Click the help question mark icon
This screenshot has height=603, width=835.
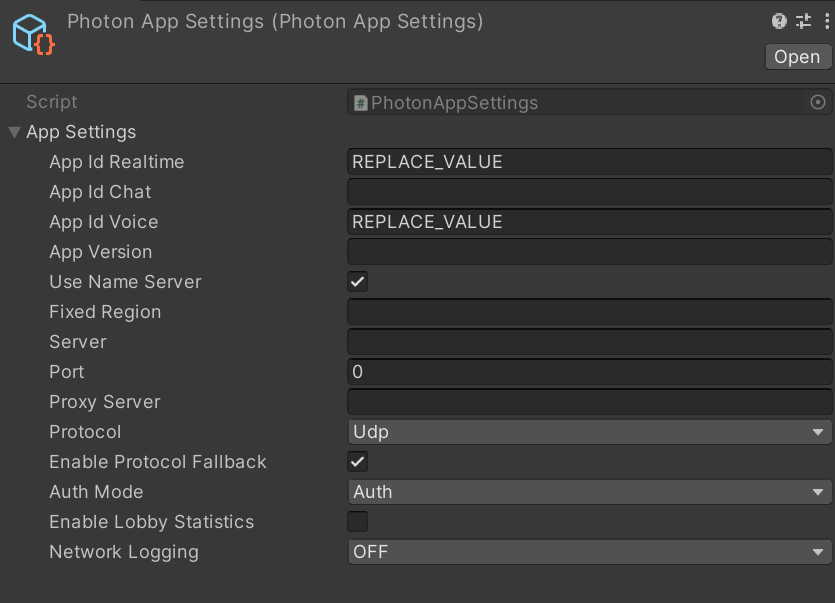coord(780,21)
